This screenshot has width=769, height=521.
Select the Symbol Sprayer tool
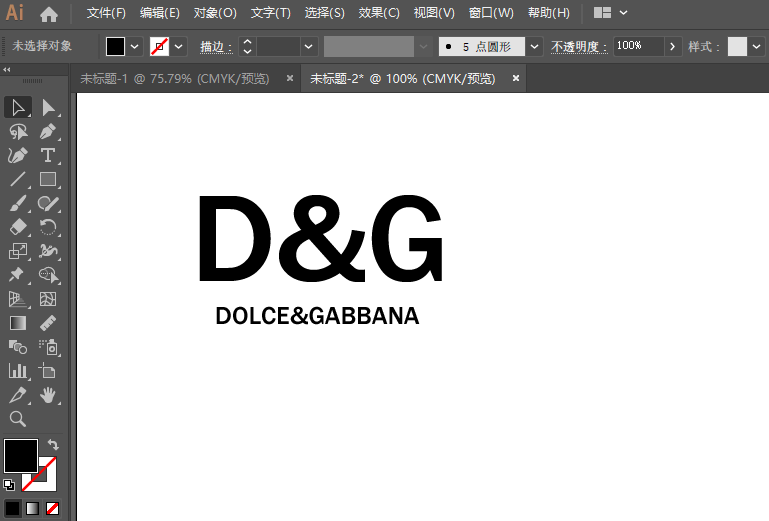[48, 347]
